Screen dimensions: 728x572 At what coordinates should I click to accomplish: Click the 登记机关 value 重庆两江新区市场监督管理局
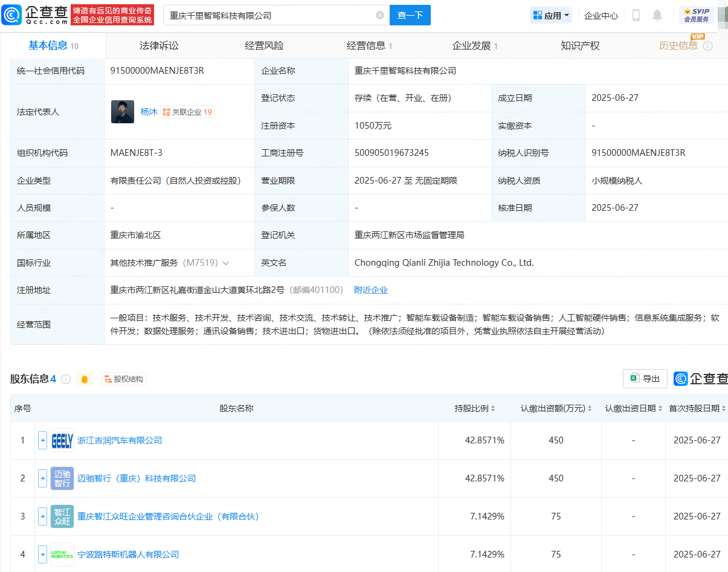(x=409, y=235)
